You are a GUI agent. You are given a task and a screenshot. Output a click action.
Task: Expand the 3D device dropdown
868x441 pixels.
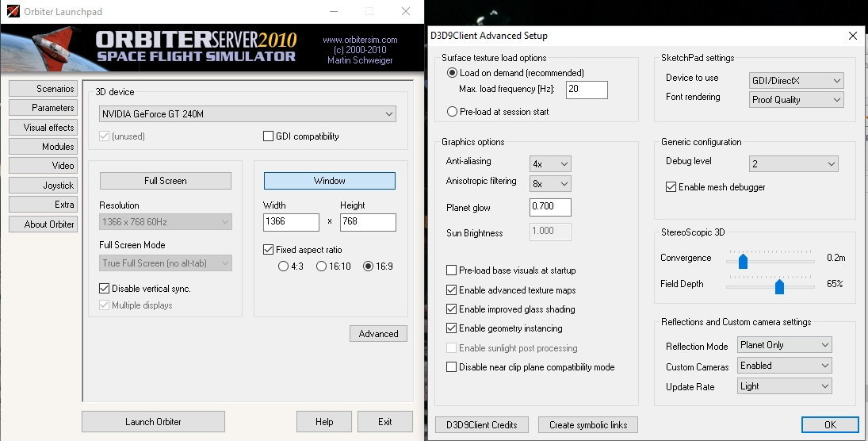[247, 114]
